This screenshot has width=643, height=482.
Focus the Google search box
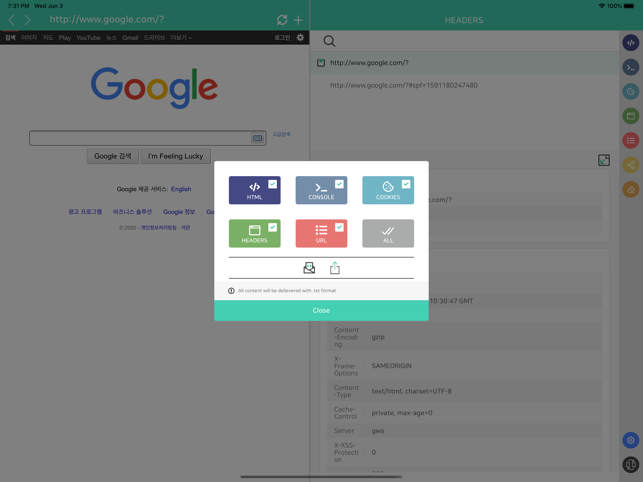point(139,138)
